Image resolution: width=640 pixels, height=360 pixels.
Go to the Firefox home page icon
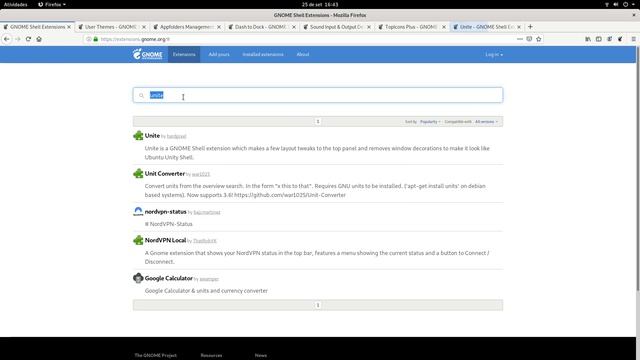[x=39, y=39]
